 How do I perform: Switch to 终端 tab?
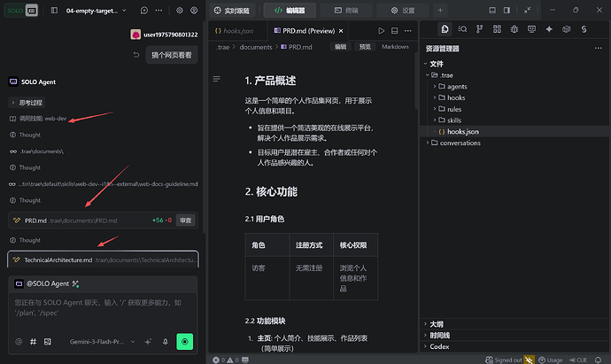[x=346, y=11]
